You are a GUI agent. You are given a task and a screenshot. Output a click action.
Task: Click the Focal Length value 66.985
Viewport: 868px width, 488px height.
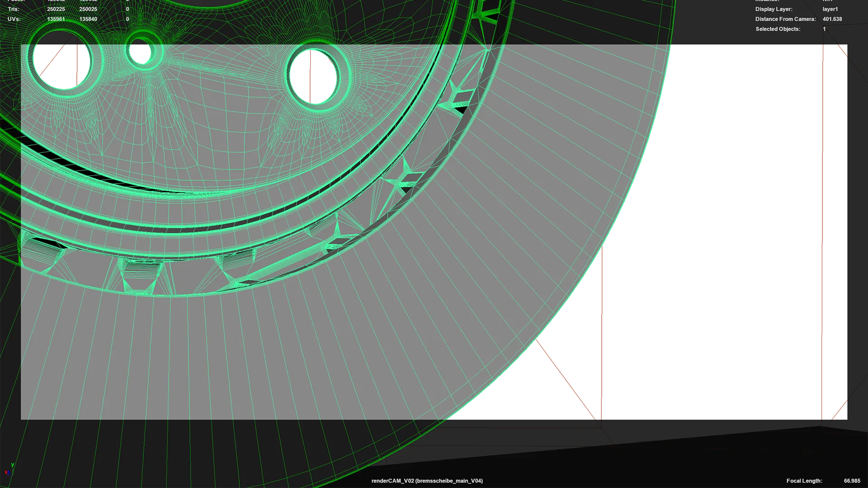(x=852, y=481)
